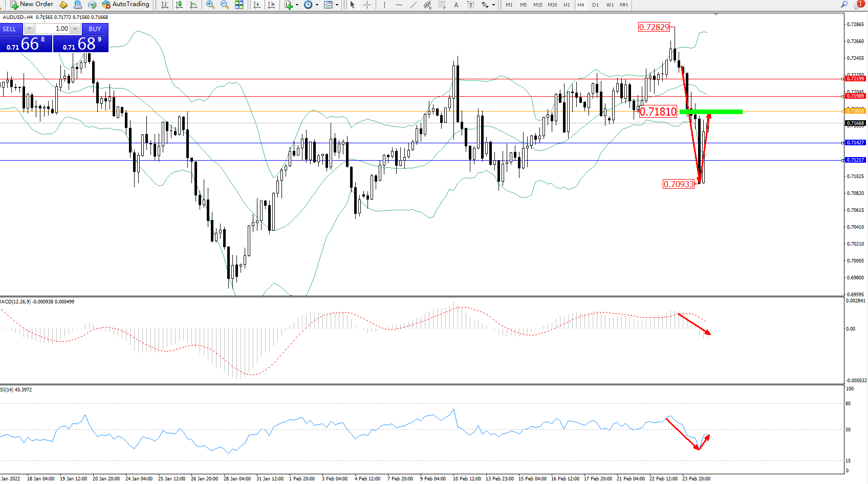Image resolution: width=868 pixels, height=484 pixels.
Task: Select the Fibonacci retracement tool
Action: (442, 5)
